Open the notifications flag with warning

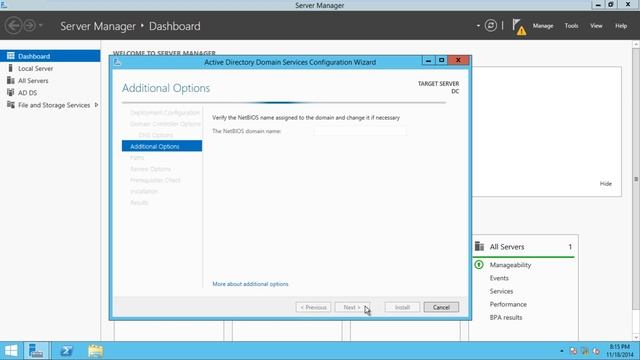(518, 27)
